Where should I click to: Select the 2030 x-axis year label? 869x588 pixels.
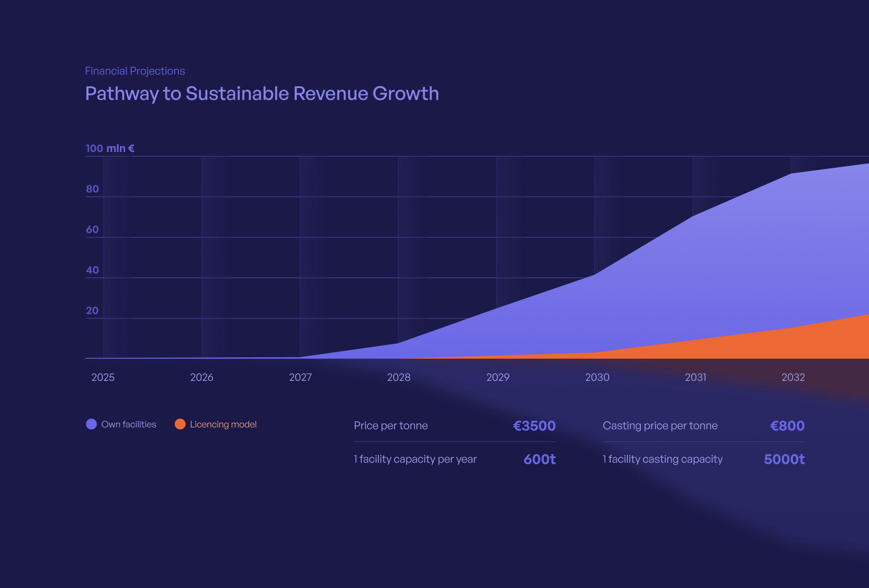pyautogui.click(x=597, y=377)
